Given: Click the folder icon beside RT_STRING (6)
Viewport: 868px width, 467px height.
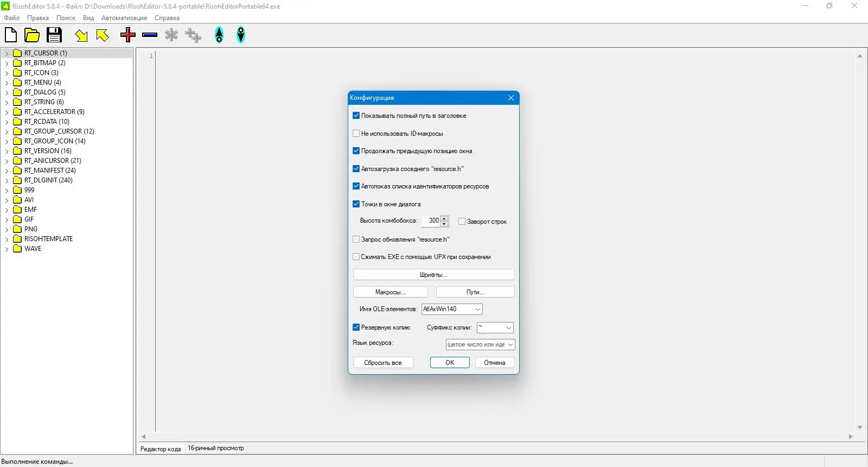Looking at the screenshot, I should click(17, 102).
